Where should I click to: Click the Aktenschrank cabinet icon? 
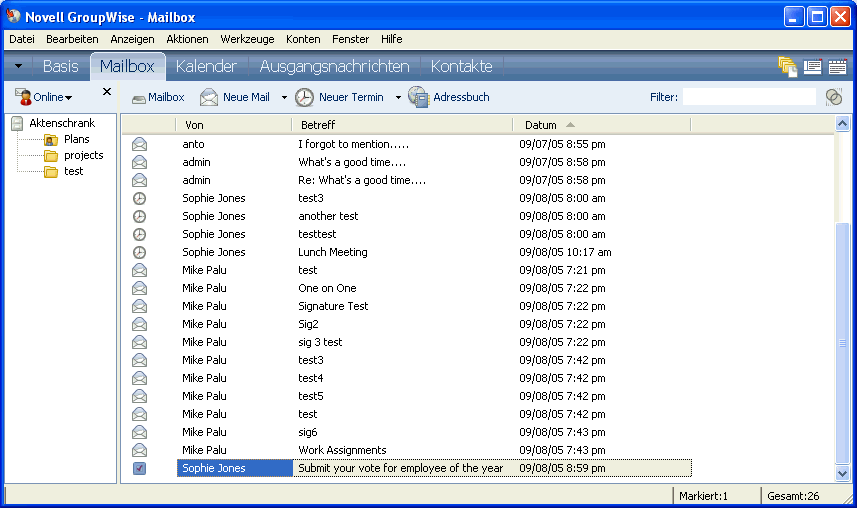(x=17, y=124)
